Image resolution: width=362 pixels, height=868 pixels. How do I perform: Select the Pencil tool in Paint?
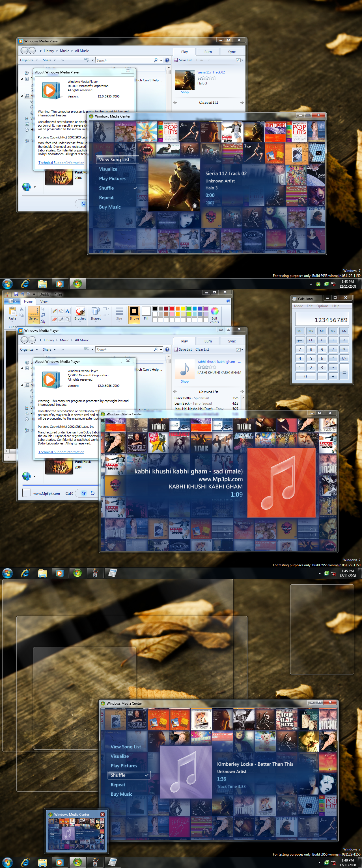pyautogui.click(x=54, y=311)
